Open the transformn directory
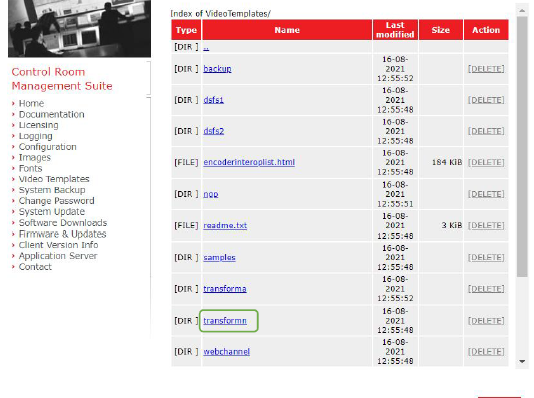Screen dimensions: 534x398 (x=225, y=321)
